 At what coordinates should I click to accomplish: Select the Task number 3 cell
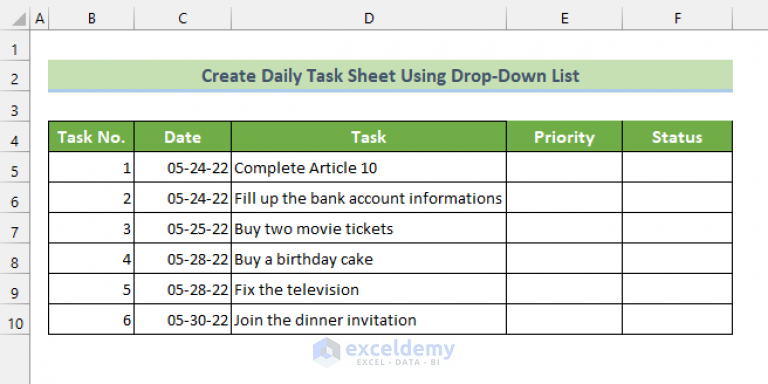coord(92,228)
